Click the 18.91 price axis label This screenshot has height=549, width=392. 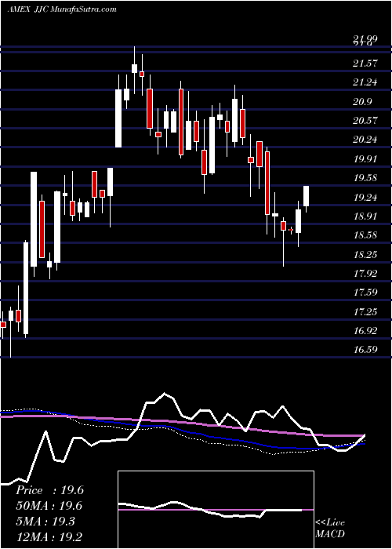tap(366, 216)
